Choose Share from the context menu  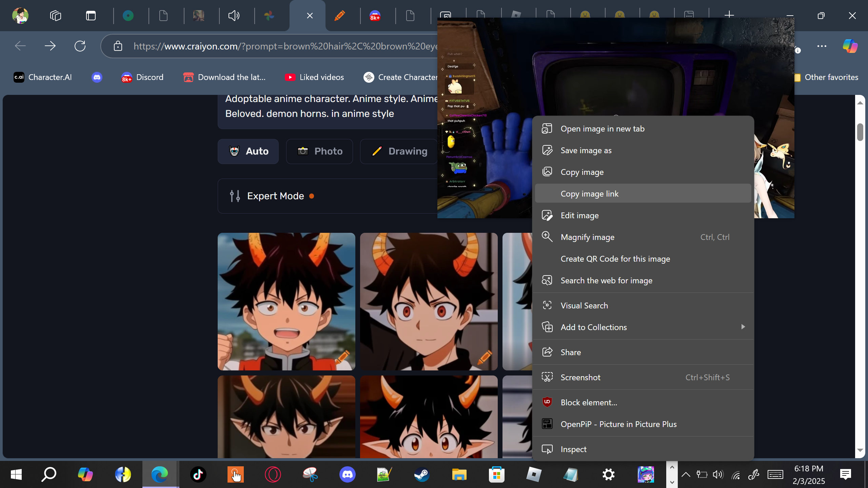click(643, 352)
